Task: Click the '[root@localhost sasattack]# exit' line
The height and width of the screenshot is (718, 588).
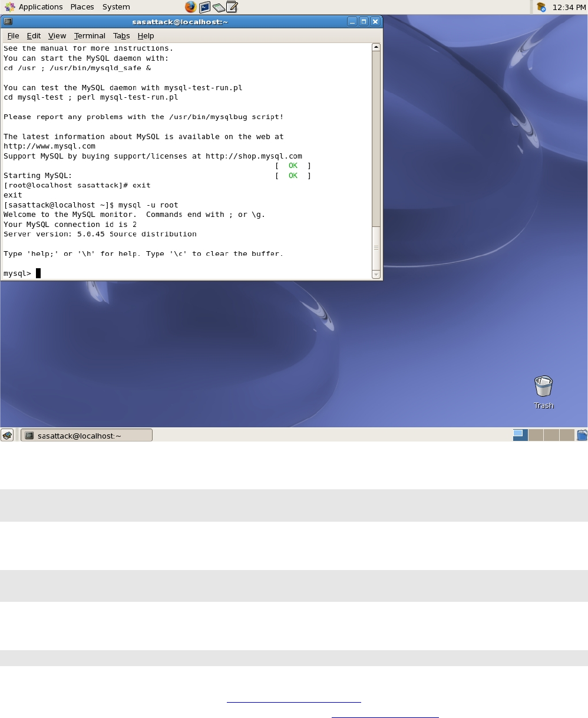Action: [77, 185]
